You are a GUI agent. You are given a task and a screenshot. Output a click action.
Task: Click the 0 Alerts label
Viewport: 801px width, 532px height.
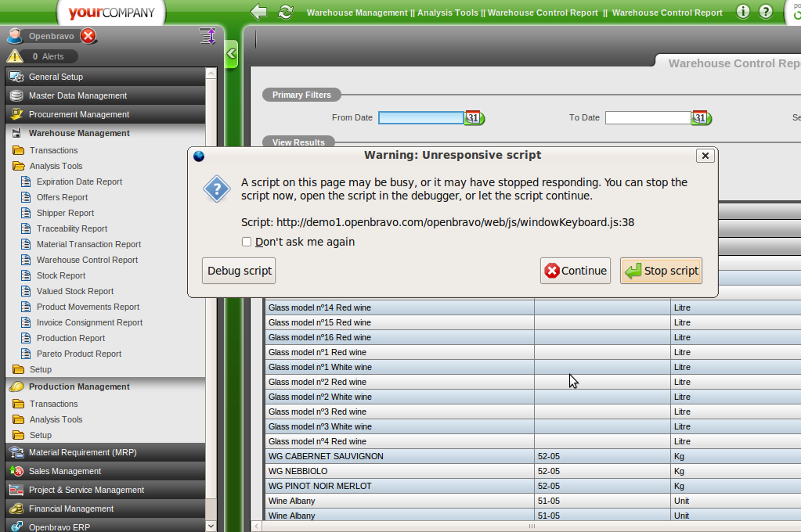pos(49,56)
